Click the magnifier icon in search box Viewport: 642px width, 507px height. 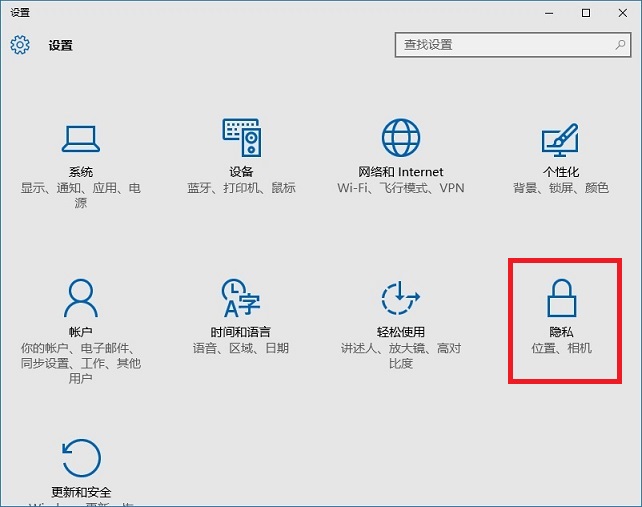pos(620,45)
